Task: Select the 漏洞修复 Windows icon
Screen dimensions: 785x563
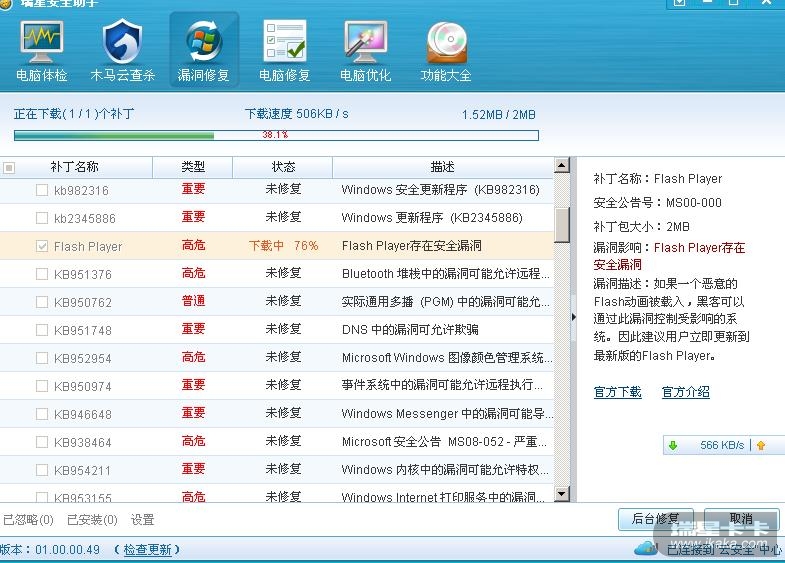Action: click(x=204, y=41)
